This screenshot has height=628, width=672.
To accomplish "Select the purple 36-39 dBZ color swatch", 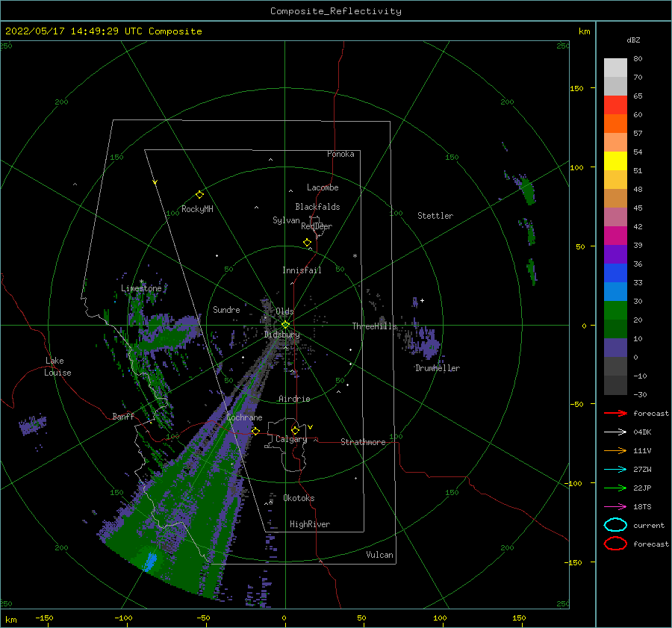I will 615,254.
